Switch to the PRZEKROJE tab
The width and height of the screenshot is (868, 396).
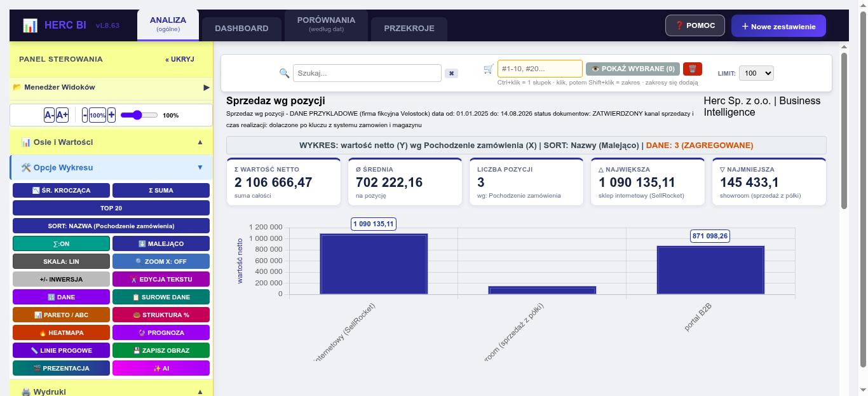click(409, 28)
